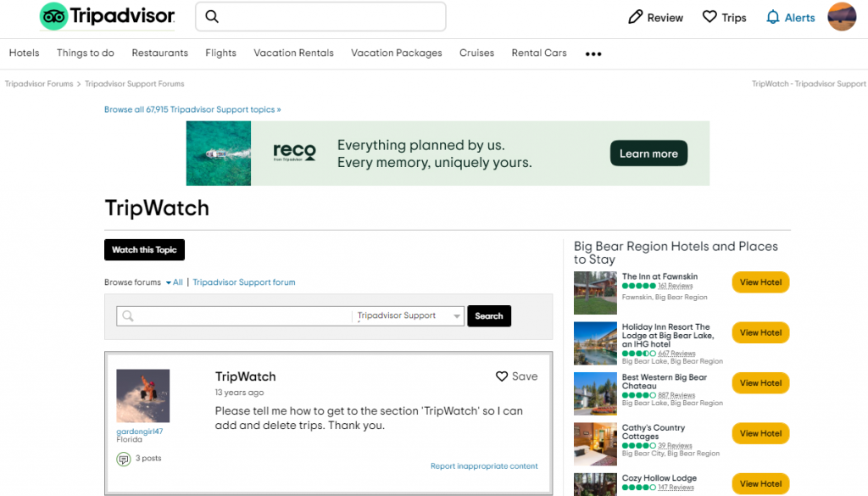Open Best Western Big Bear Chateau thumbnail
The width and height of the screenshot is (868, 496).
(x=595, y=393)
